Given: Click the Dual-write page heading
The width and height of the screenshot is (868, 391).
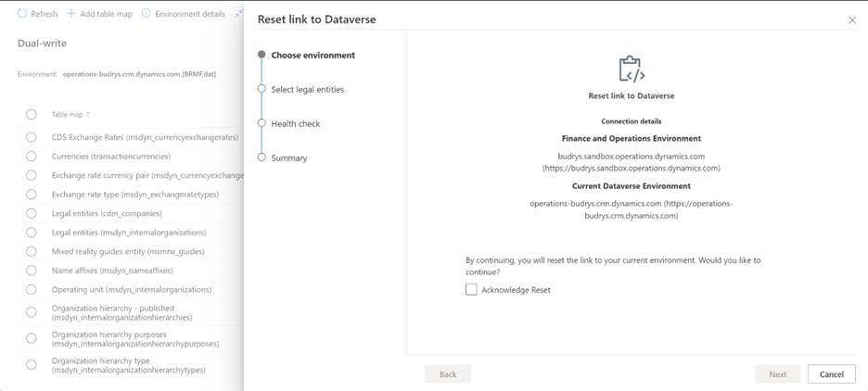Looking at the screenshot, I should [42, 44].
